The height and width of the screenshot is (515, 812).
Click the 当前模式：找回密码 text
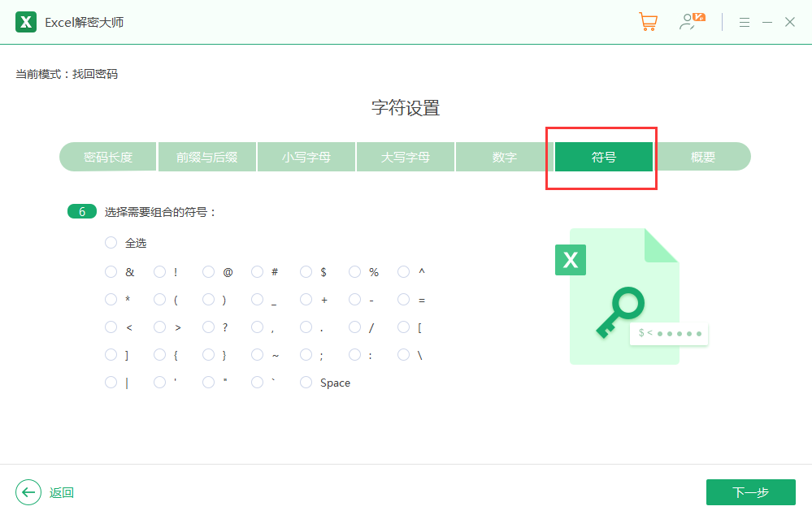[67, 75]
